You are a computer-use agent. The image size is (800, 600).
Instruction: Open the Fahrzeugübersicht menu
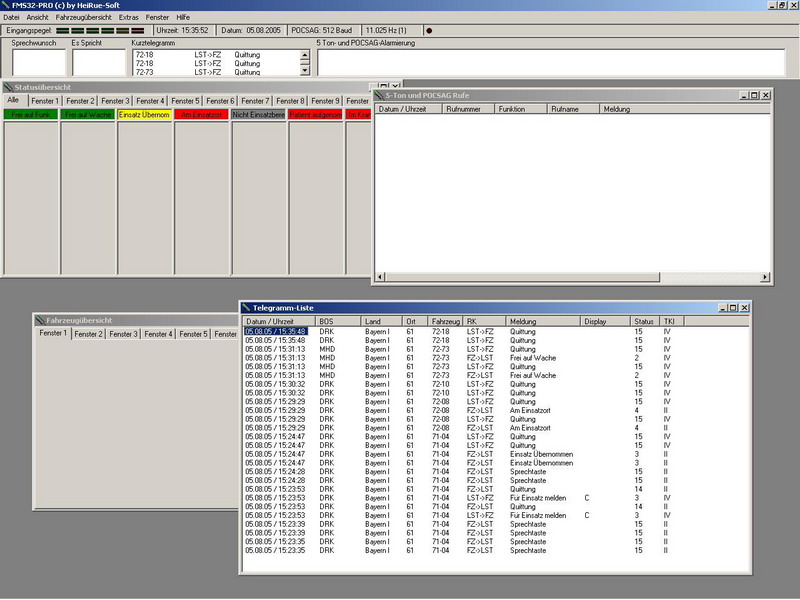coord(83,17)
